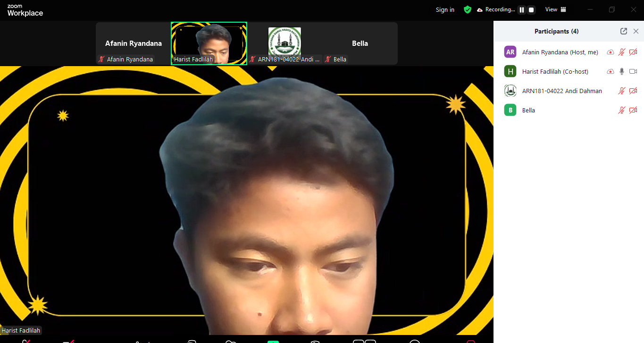644x343 pixels.
Task: Toggle camera-off icon for Afanin Ryandana
Action: point(633,52)
